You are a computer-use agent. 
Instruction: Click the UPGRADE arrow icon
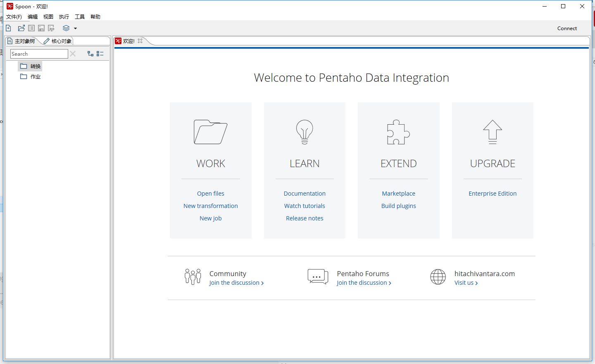493,132
